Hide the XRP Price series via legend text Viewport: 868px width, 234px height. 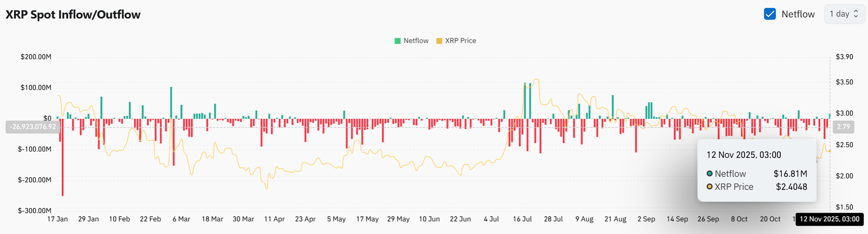coord(460,41)
